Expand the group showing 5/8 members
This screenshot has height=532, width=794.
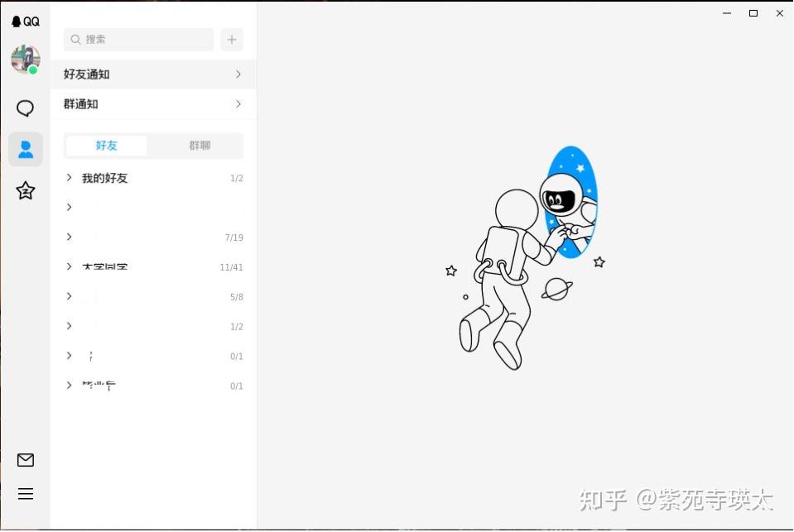coord(149,296)
